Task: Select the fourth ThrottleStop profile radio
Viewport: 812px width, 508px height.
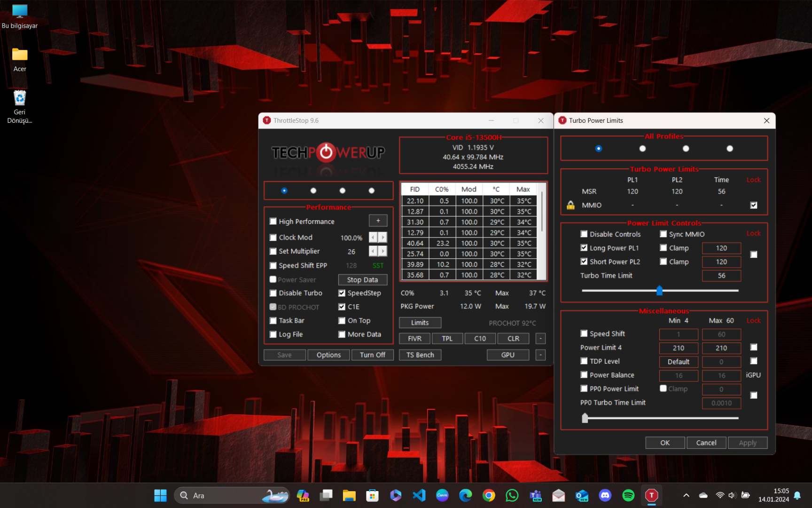Action: (372, 190)
